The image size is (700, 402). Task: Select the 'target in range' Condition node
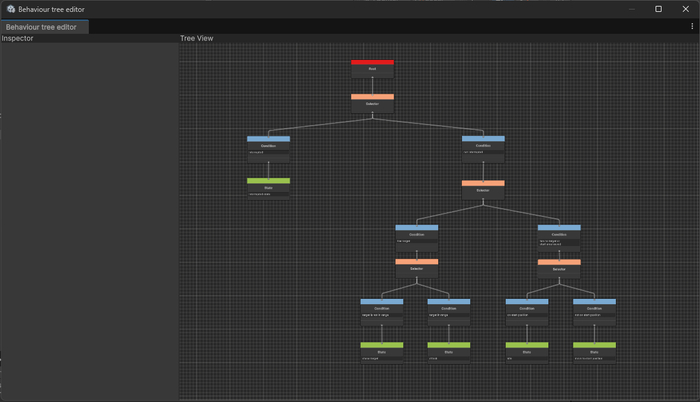click(449, 310)
